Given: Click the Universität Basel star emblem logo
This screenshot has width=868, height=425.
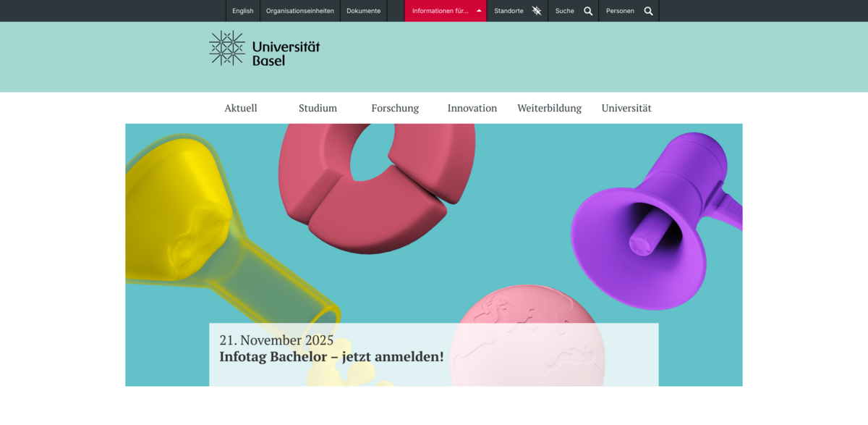Looking at the screenshot, I should (x=226, y=49).
